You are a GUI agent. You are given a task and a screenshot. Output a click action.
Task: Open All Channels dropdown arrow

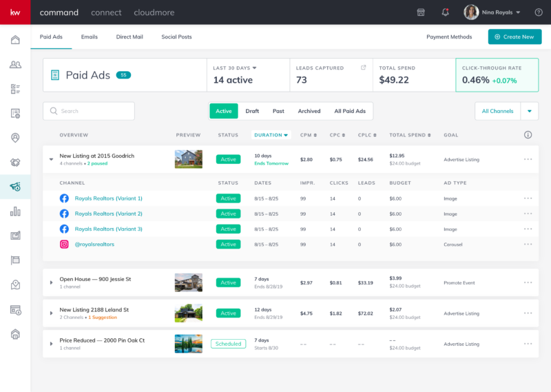[x=530, y=111]
